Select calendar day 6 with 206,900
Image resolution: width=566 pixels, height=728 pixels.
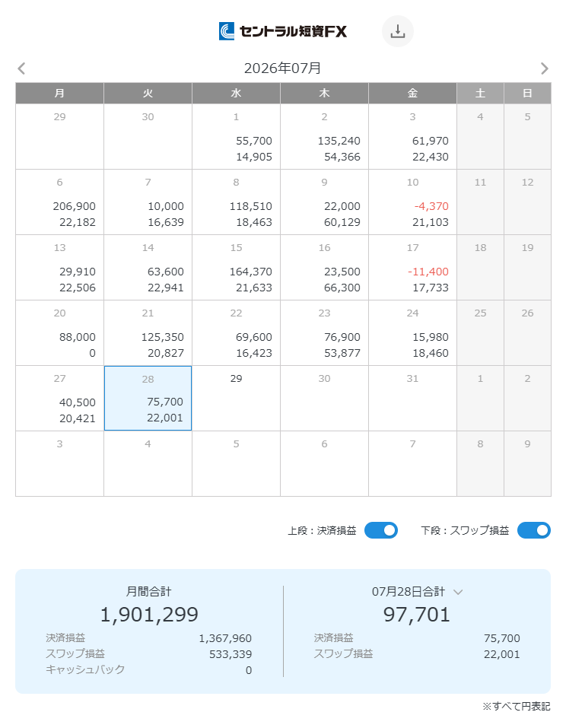[59, 202]
